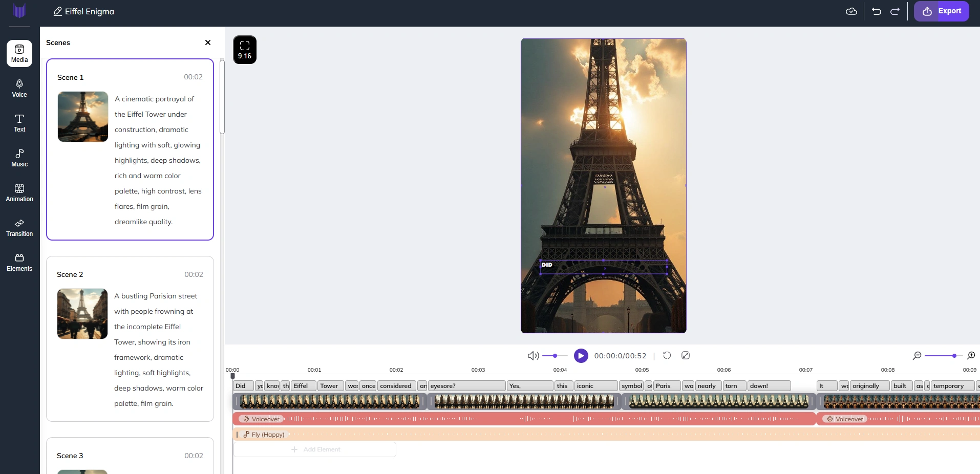Viewport: 980px width, 474px height.
Task: Click the Scene 1 Eiffel Tower thumbnail
Action: click(83, 117)
